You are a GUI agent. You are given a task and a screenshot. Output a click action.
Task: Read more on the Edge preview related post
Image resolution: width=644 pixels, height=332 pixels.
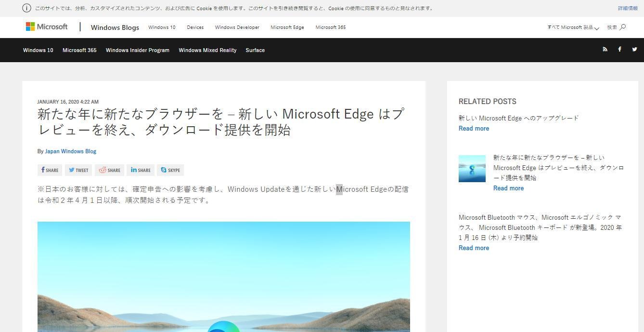[x=508, y=188]
